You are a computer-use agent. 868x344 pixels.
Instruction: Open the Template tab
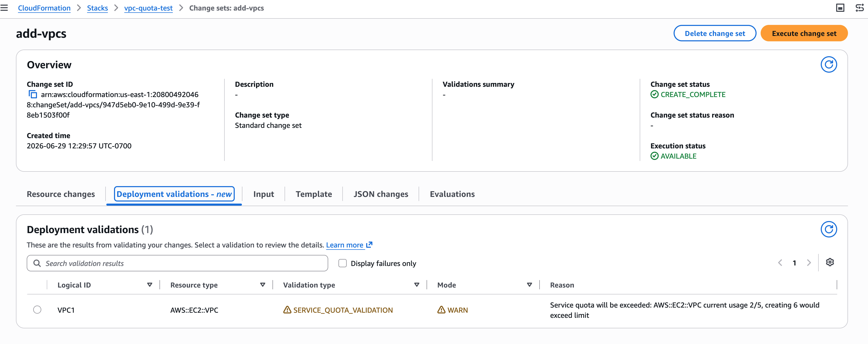click(314, 194)
